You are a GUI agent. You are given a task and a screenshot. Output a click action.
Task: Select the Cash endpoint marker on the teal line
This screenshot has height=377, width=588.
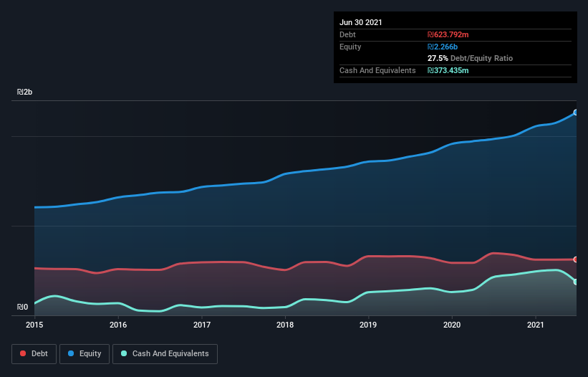[x=576, y=282]
